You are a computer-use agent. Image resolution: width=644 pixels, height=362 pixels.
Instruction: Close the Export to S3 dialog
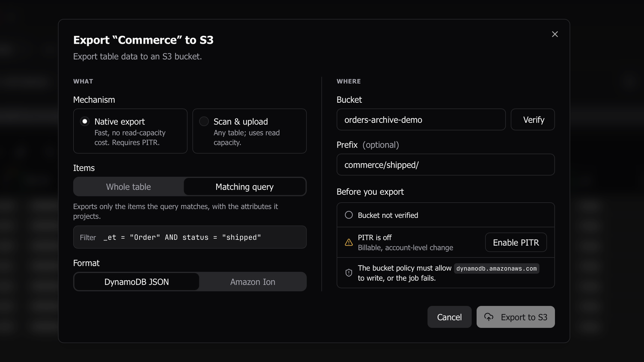tap(555, 34)
